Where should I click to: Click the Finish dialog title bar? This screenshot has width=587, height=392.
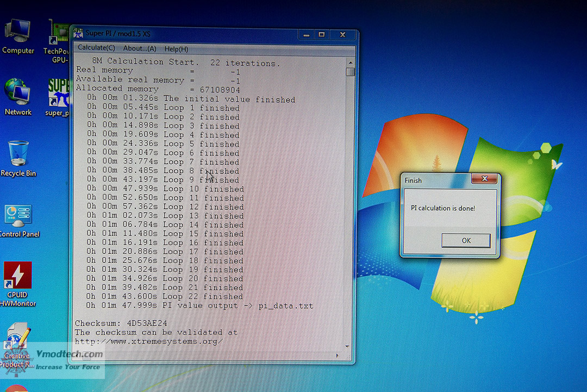437,181
